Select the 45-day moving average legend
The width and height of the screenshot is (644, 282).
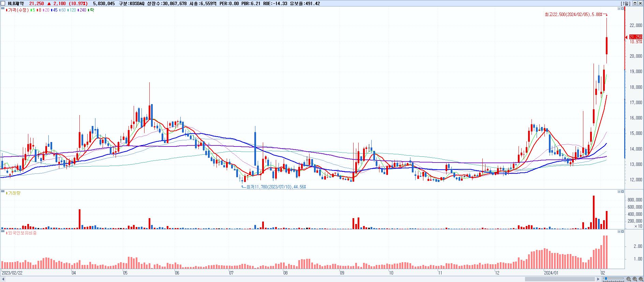(54, 10)
